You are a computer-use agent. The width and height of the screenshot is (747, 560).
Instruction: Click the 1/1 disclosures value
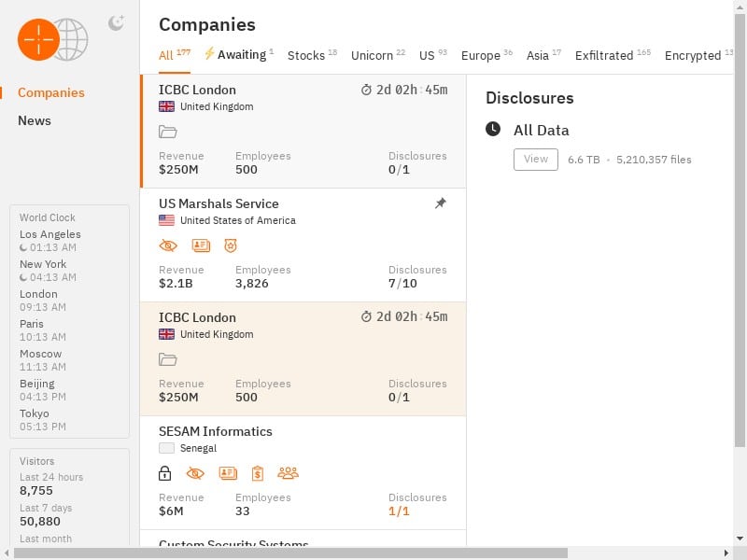click(399, 511)
